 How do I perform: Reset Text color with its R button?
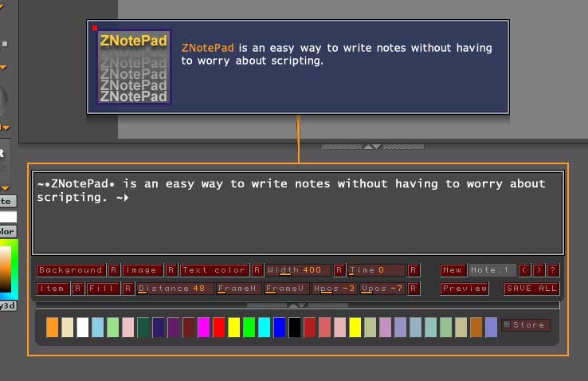257,270
